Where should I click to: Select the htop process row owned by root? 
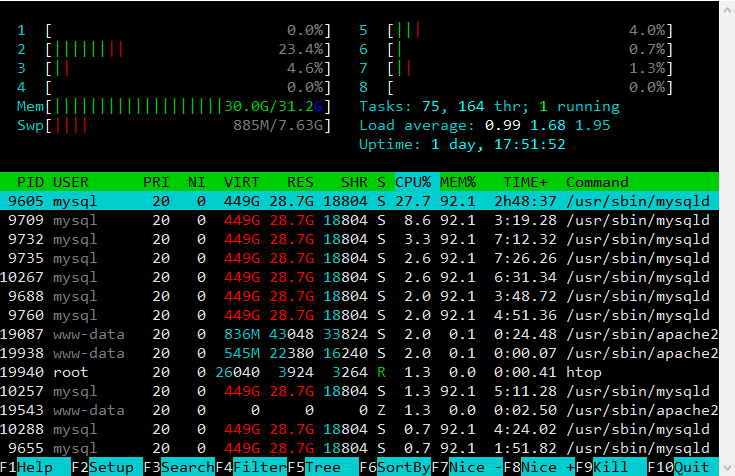point(360,372)
